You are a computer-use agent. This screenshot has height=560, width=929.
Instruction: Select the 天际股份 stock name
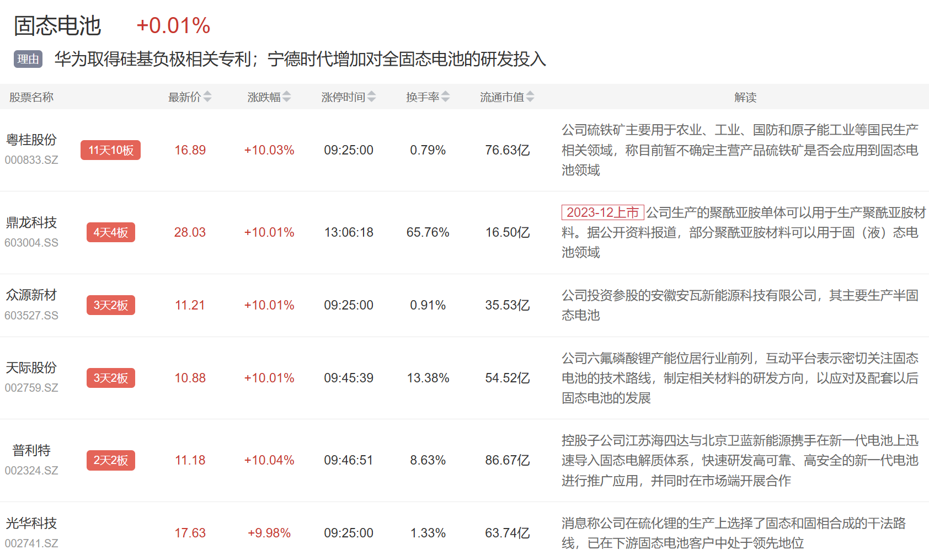(31, 368)
